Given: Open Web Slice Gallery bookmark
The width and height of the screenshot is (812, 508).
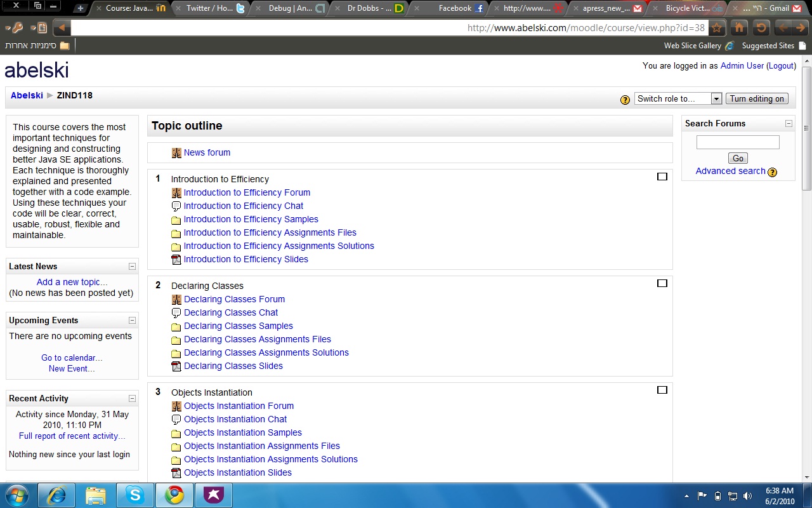Looking at the screenshot, I should [699, 46].
